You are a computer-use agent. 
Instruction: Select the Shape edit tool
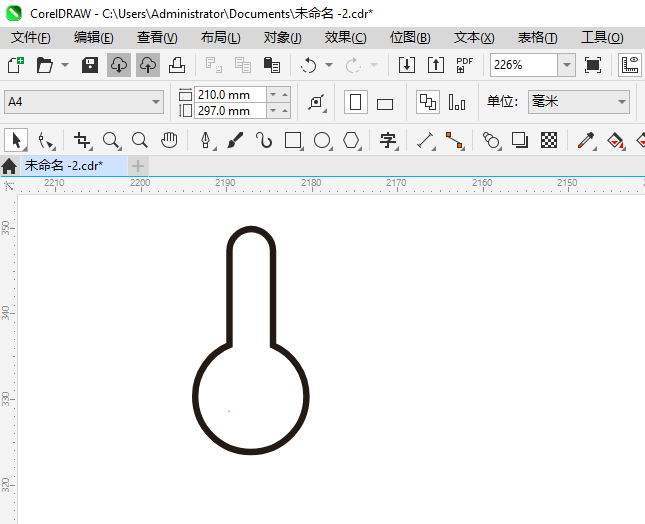point(46,140)
